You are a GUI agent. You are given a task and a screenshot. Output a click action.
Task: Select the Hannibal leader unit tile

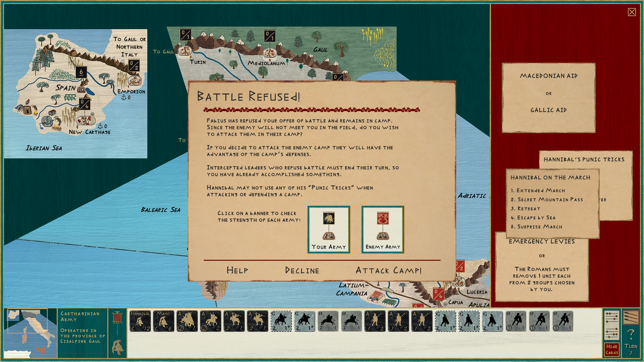(x=140, y=321)
